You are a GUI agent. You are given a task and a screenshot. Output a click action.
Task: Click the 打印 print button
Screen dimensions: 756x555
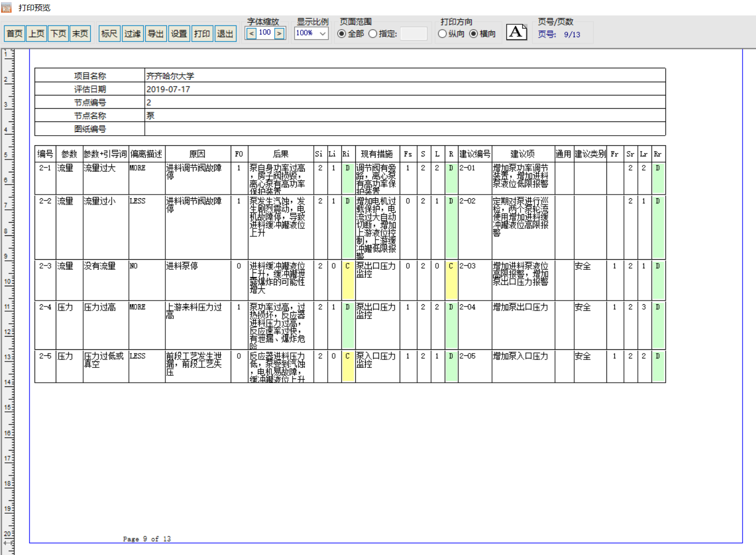coord(202,34)
